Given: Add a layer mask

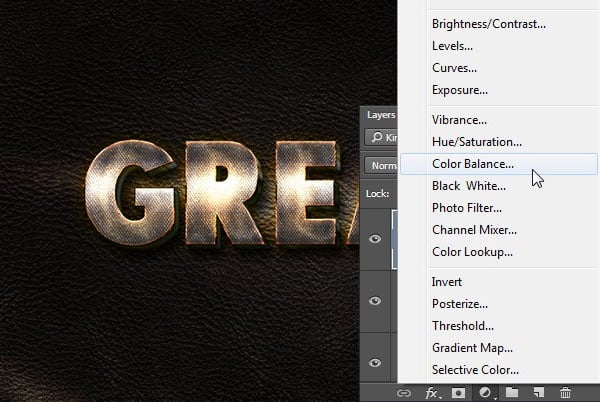Looking at the screenshot, I should pos(459,393).
